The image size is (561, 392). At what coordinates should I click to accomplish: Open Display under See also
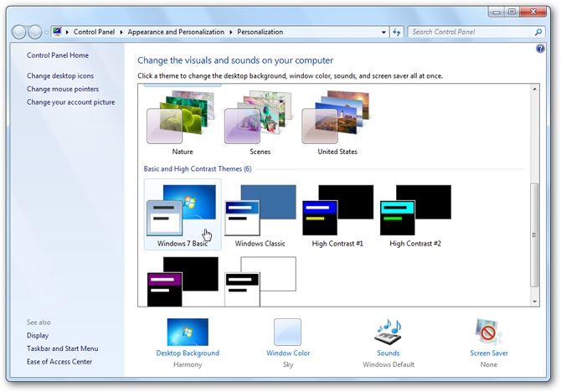point(38,335)
